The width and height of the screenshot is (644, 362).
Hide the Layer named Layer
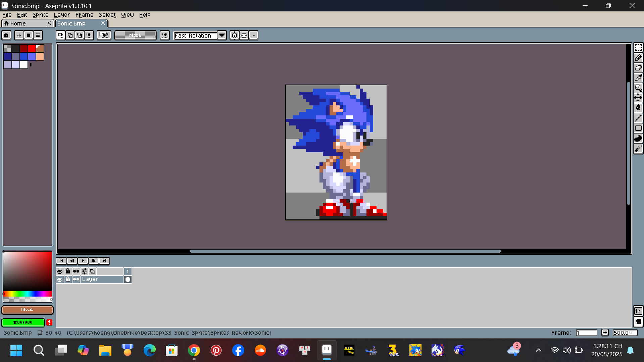point(60,279)
